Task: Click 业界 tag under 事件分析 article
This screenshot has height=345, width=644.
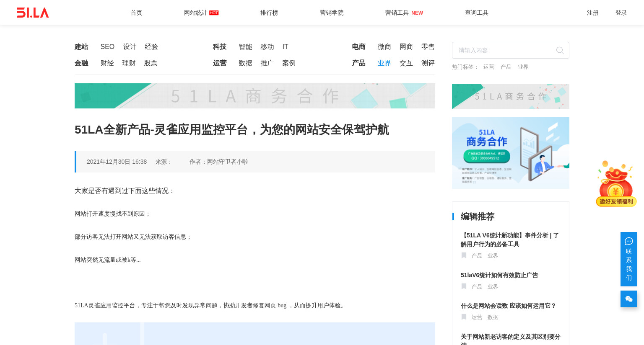Action: tap(493, 256)
